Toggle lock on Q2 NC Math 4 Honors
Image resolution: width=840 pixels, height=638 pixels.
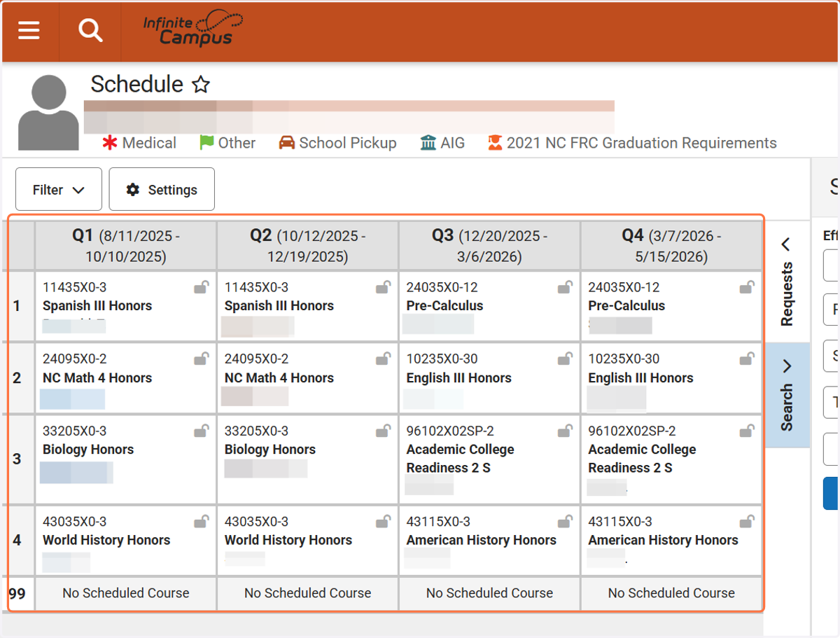coord(384,359)
